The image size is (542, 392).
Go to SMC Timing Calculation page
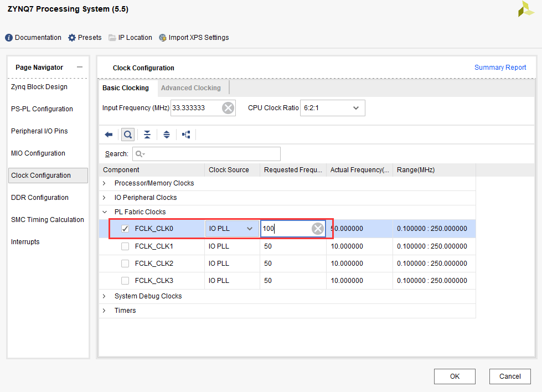(48, 219)
